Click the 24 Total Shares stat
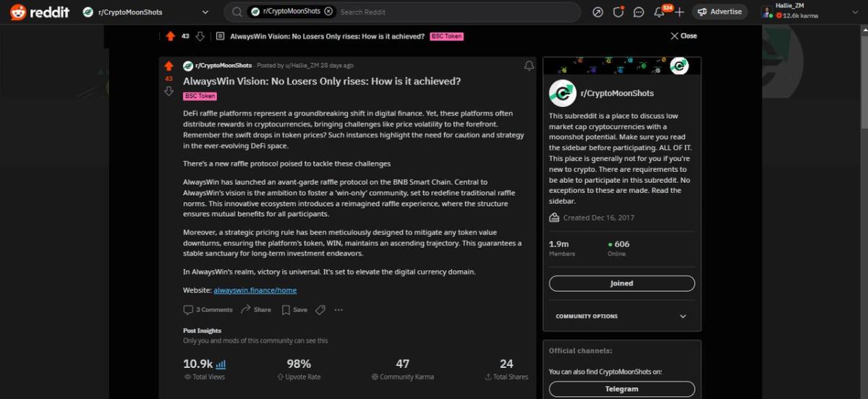This screenshot has height=399, width=868. (506, 369)
